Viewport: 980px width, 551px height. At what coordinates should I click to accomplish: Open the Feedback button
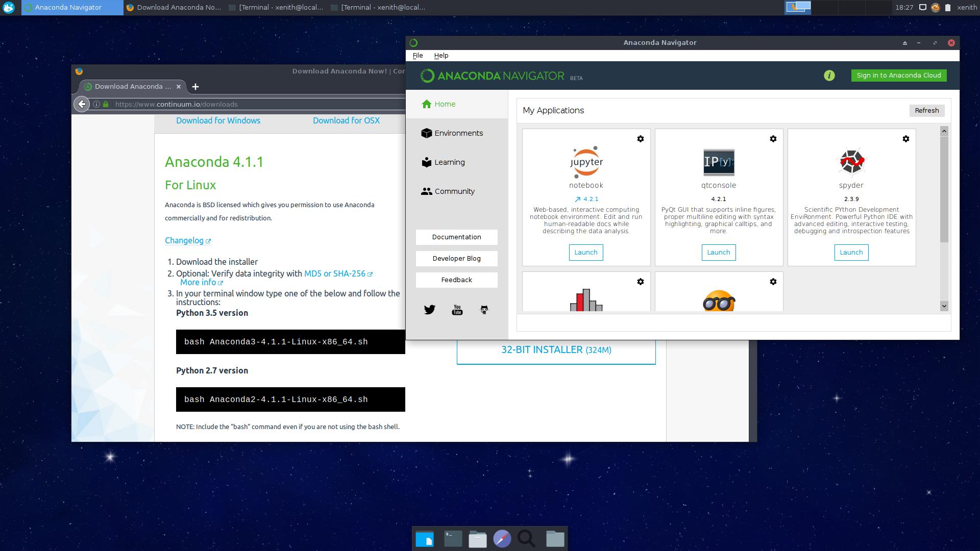(x=457, y=280)
